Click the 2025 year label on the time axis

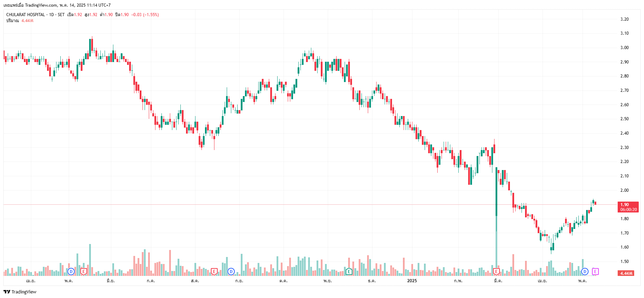[x=412, y=281]
